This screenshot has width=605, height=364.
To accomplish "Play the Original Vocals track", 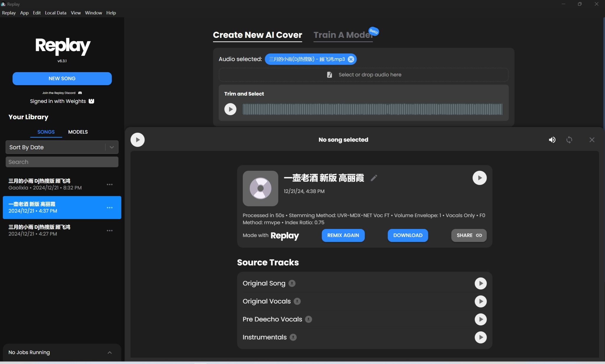I will point(481,301).
